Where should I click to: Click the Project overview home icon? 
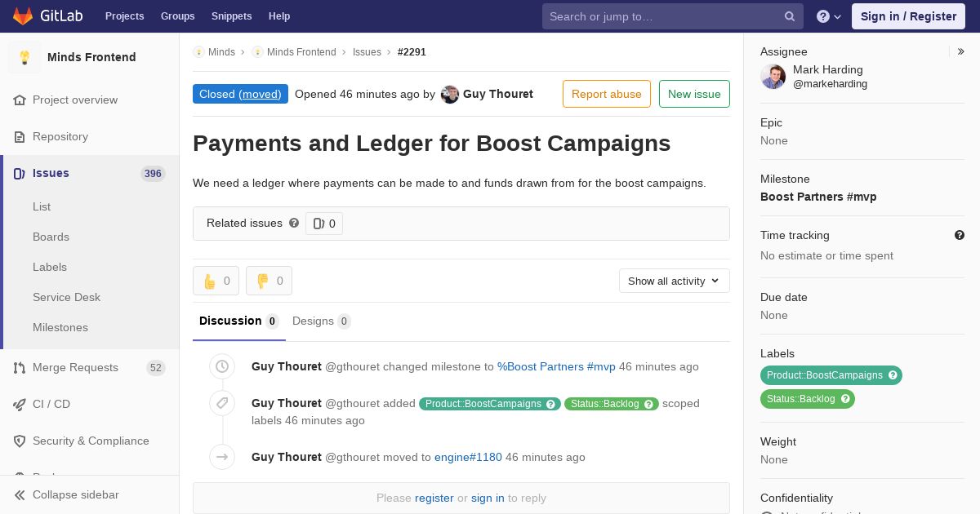click(20, 100)
